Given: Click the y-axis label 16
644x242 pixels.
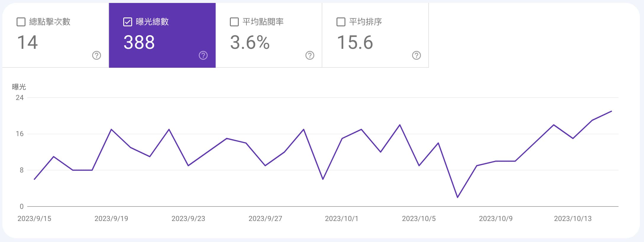Looking at the screenshot, I should [20, 134].
